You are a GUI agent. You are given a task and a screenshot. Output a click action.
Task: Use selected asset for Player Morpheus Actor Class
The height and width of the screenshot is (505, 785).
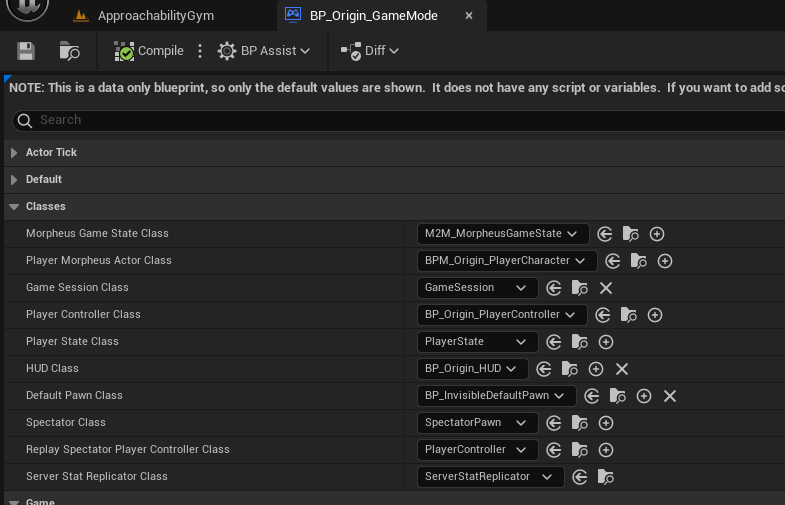click(x=612, y=261)
